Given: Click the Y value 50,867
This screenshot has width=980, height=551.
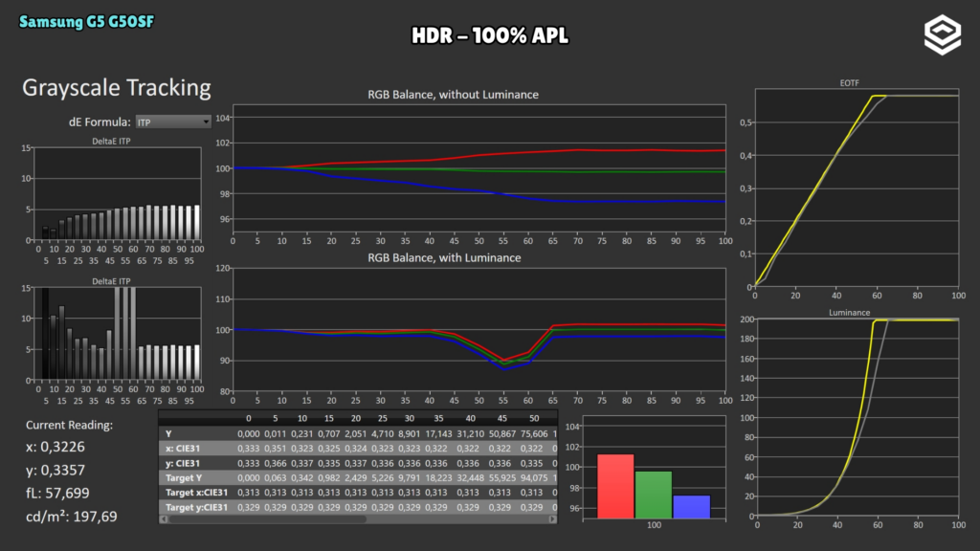Looking at the screenshot, I should [501, 433].
